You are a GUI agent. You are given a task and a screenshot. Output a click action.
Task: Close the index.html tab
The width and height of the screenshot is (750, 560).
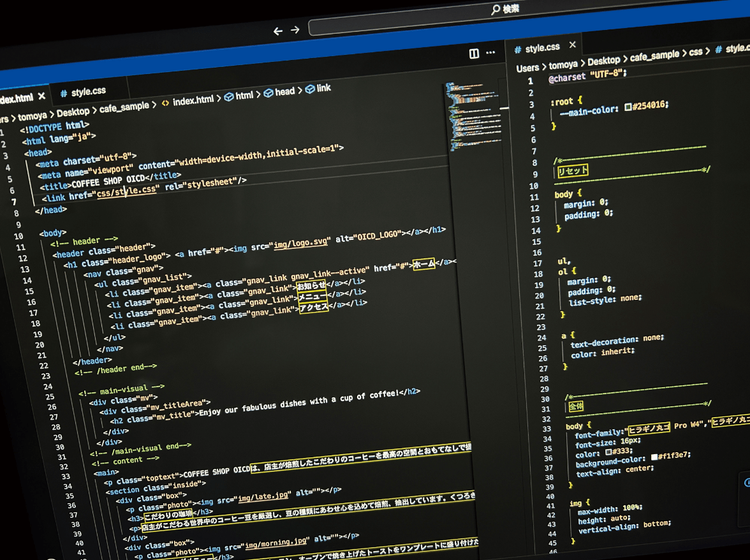(x=42, y=96)
